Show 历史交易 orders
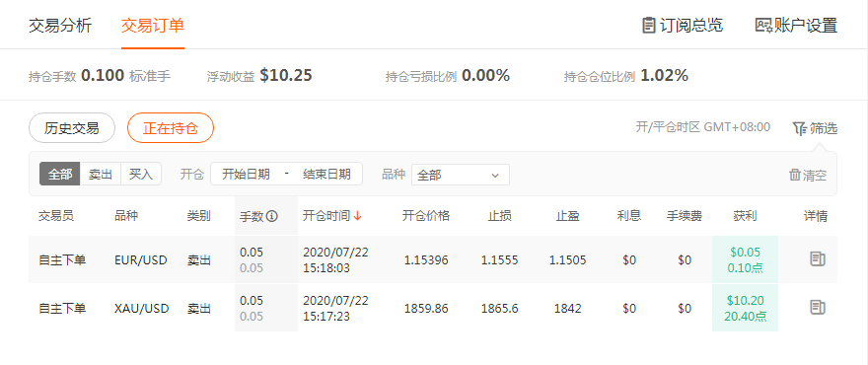The image size is (868, 365). click(72, 128)
